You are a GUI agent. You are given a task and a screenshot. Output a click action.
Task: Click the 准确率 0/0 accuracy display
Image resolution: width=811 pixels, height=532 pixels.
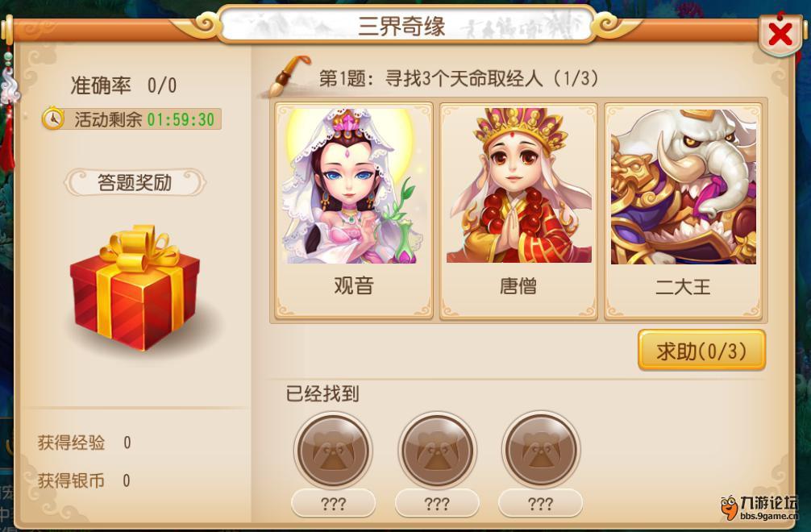[x=123, y=85]
